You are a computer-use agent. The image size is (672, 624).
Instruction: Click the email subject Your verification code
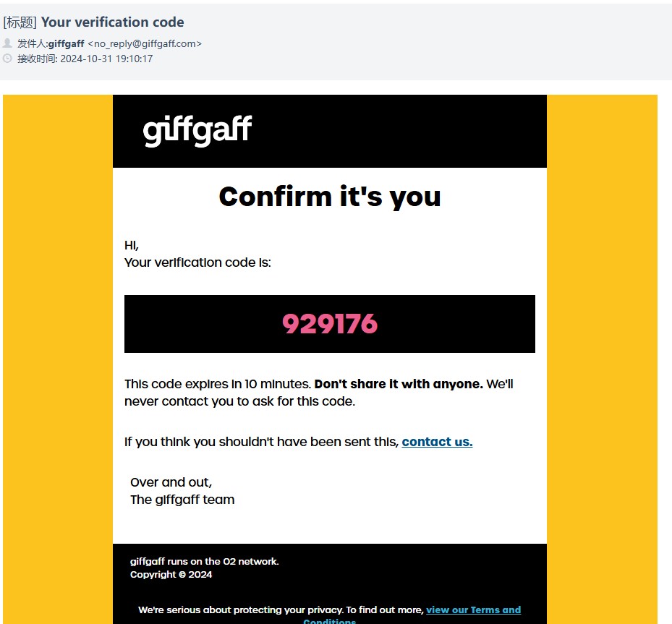[112, 22]
